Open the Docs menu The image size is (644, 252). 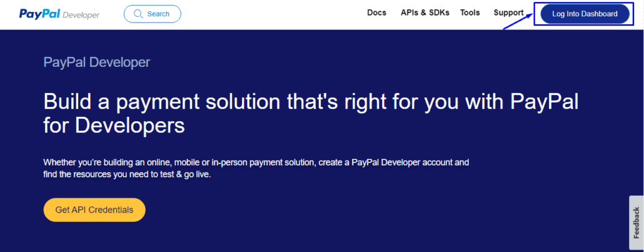(376, 13)
